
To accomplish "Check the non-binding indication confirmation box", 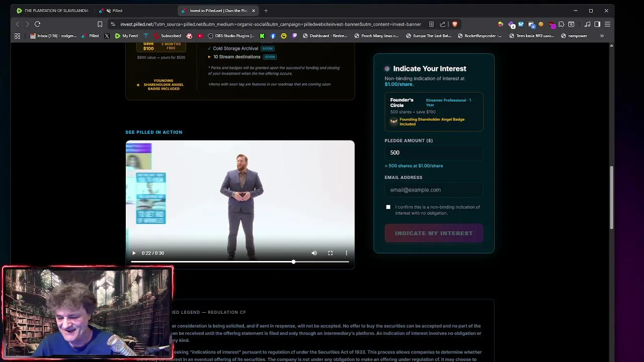I will [x=388, y=207].
